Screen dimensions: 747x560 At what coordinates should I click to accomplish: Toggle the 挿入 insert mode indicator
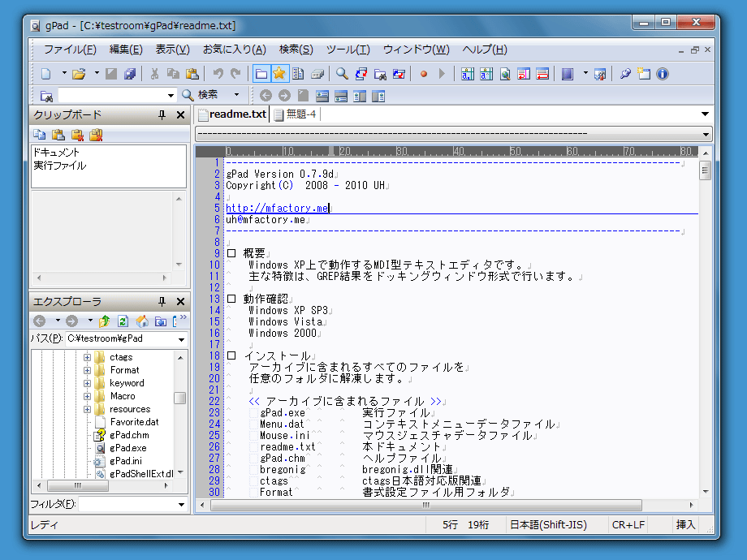685,525
